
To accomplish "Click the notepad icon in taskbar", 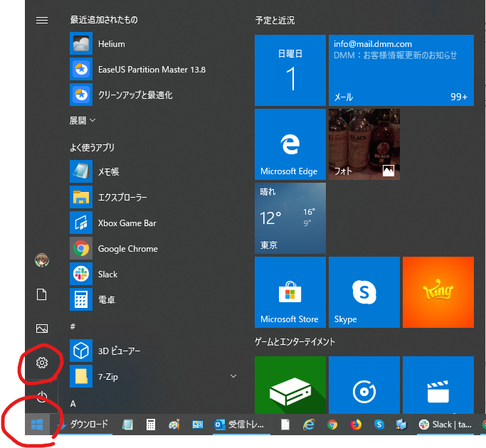I will click(127, 424).
